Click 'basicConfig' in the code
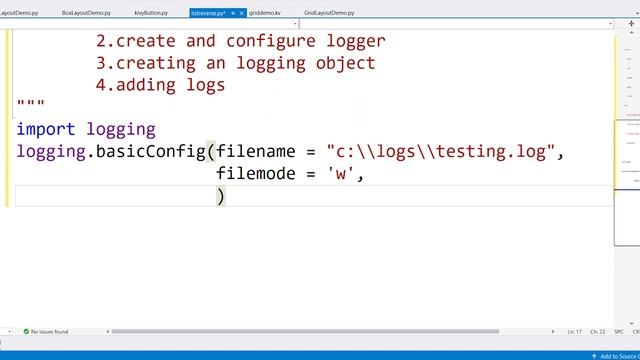This screenshot has height=360, width=640. [151, 152]
